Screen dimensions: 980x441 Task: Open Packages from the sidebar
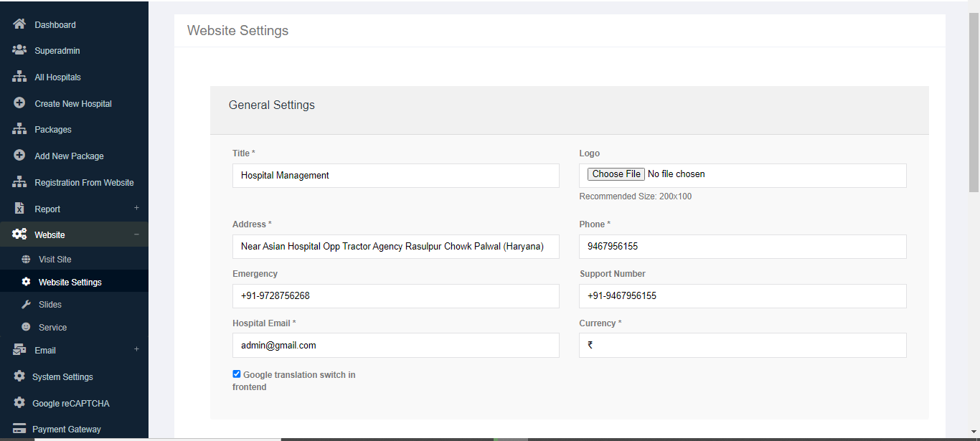click(x=53, y=130)
